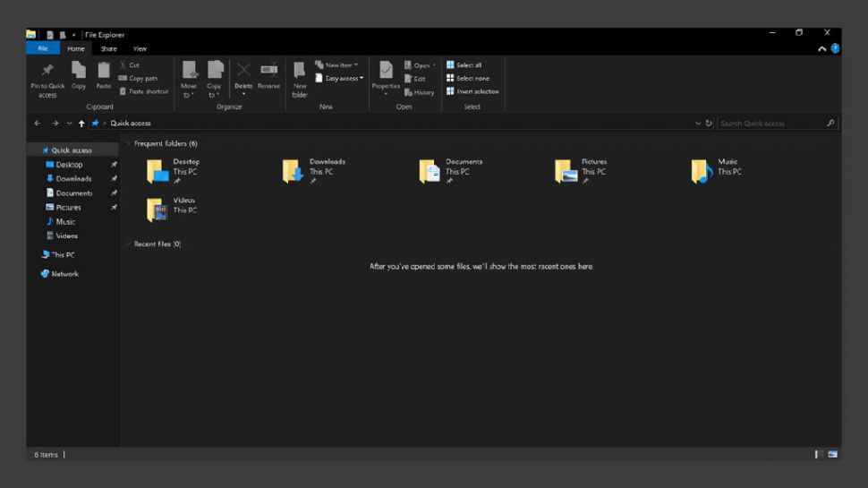Switch to details view in status bar
This screenshot has height=488, width=868.
(820, 455)
